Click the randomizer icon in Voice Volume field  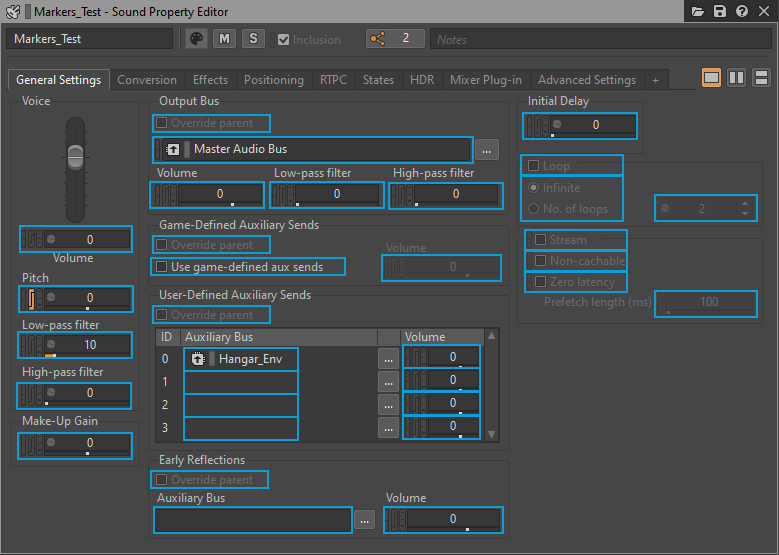(51, 239)
